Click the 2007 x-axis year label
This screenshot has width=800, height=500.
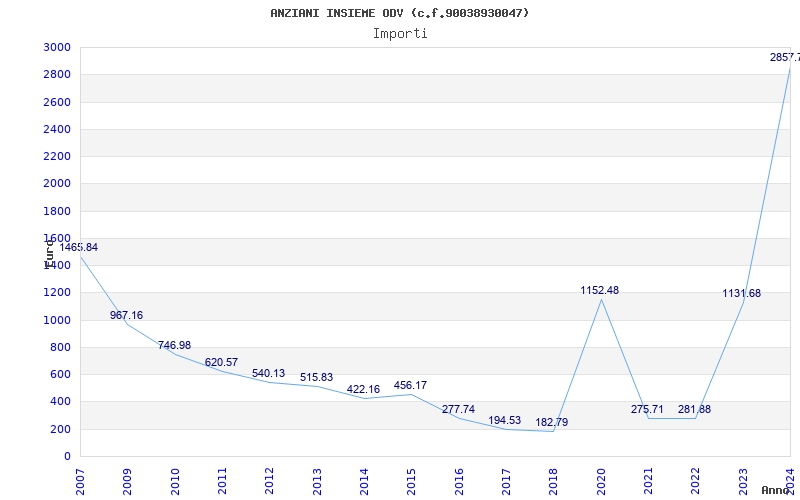pyautogui.click(x=80, y=482)
